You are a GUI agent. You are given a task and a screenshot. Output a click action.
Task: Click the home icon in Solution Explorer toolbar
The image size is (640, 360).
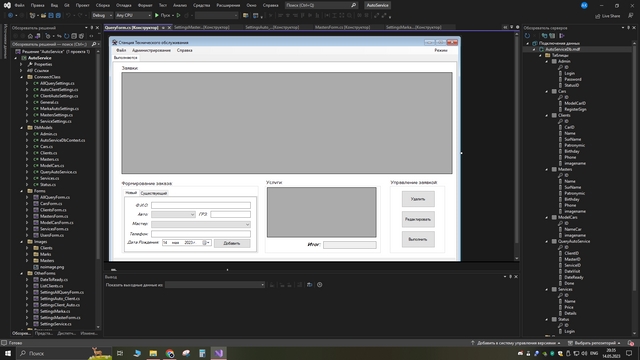pyautogui.click(x=30, y=36)
